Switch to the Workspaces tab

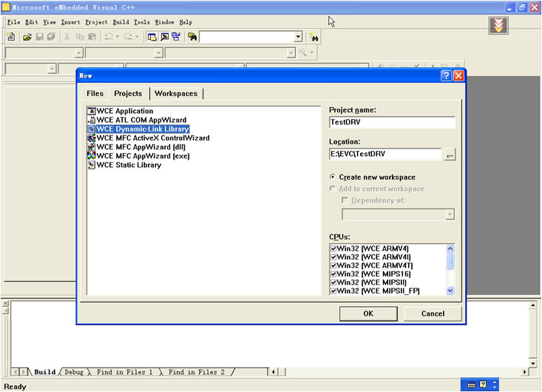(x=176, y=94)
